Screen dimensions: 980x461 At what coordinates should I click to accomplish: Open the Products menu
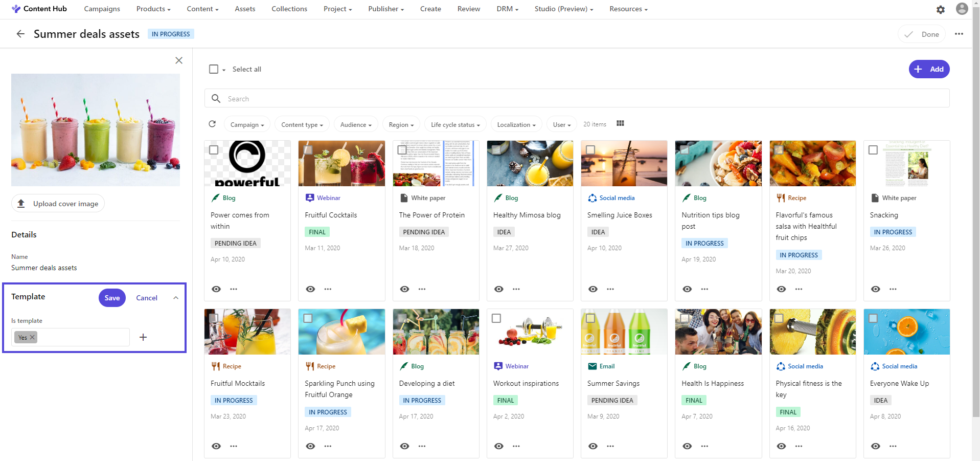[x=153, y=9]
